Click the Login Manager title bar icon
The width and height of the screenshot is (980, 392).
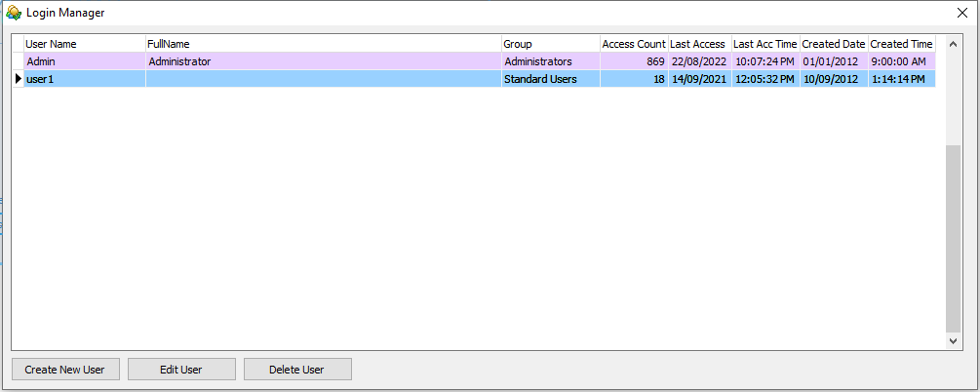pos(14,13)
